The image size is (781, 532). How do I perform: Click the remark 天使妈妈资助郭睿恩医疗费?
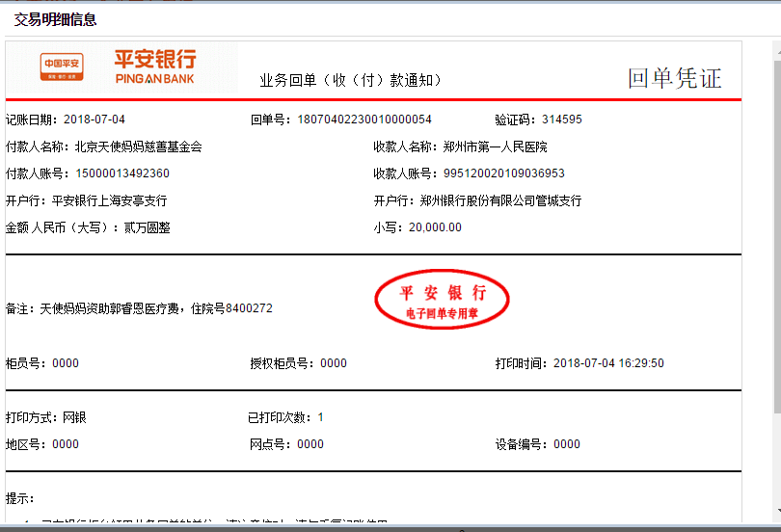(x=109, y=308)
